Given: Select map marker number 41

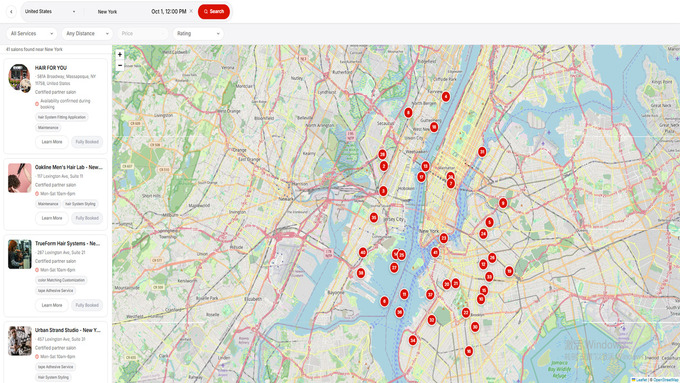Looking at the screenshot, I should 435,252.
